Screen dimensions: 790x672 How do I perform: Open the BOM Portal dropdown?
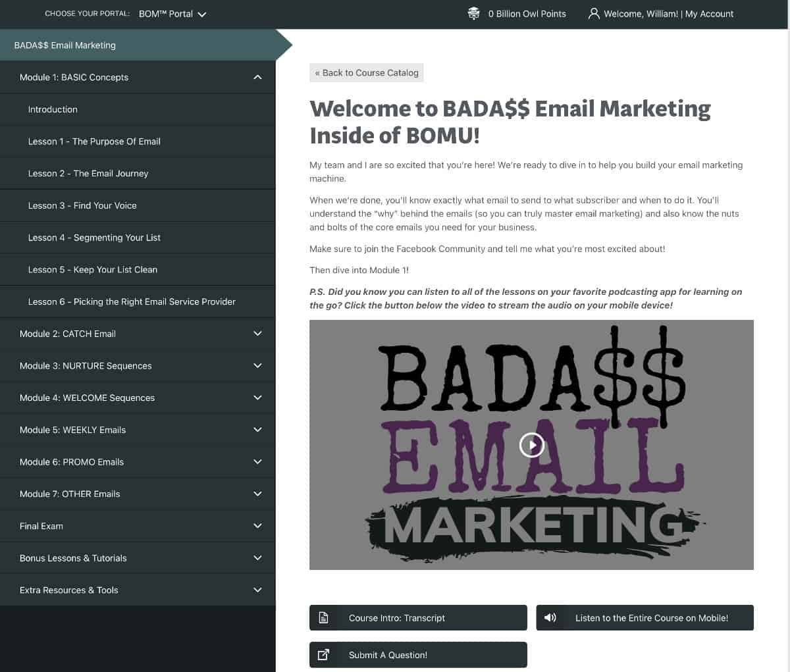172,14
